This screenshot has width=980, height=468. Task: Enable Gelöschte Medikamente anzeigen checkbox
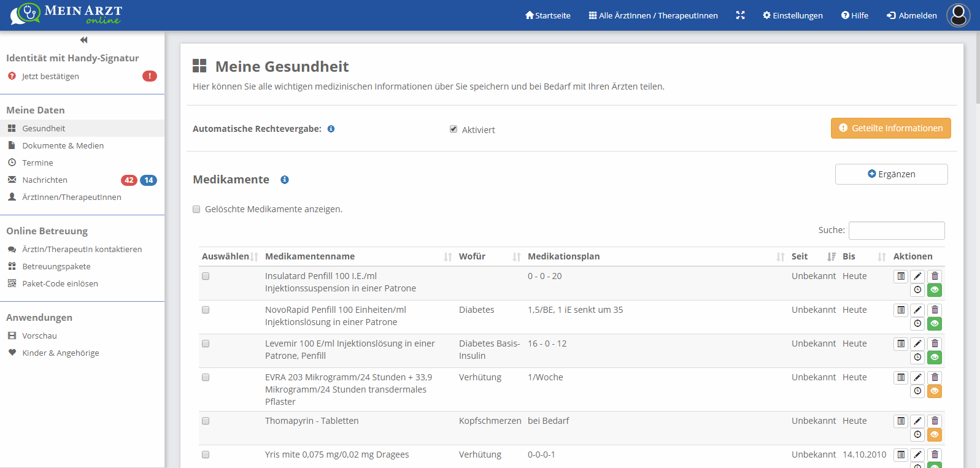[x=196, y=209]
